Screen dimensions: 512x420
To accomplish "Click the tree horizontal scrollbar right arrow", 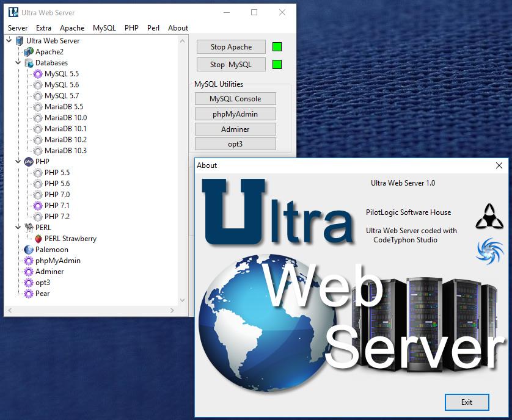I will coord(172,310).
